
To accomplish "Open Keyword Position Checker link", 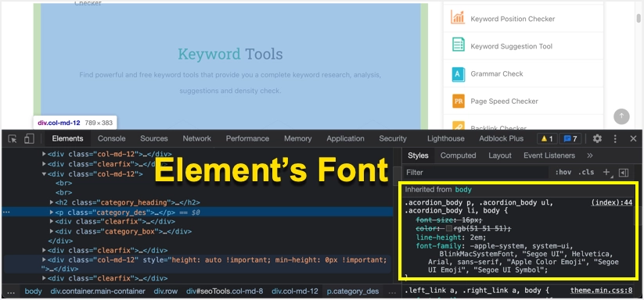I will click(x=513, y=19).
